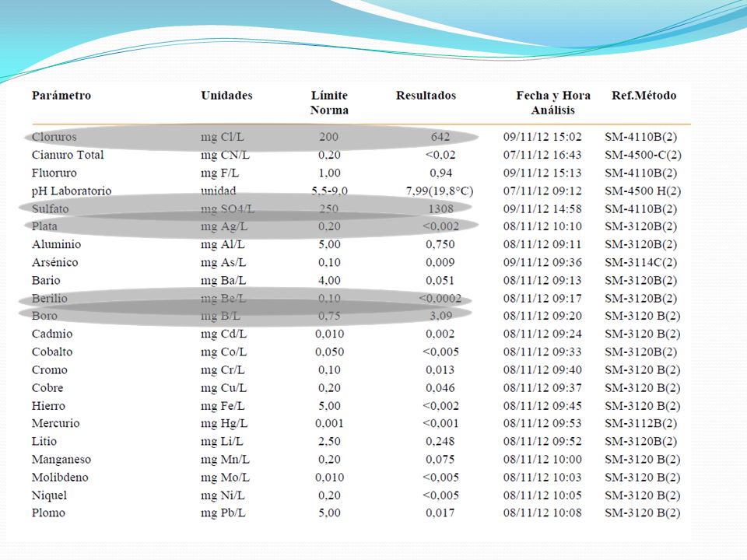Image resolution: width=747 pixels, height=560 pixels.
Task: Select 'Plomo' parameter text
Action: point(48,513)
